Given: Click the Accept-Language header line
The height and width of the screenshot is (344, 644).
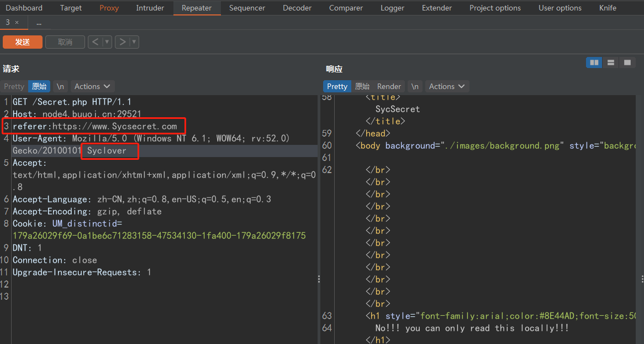Looking at the screenshot, I should (x=142, y=199).
